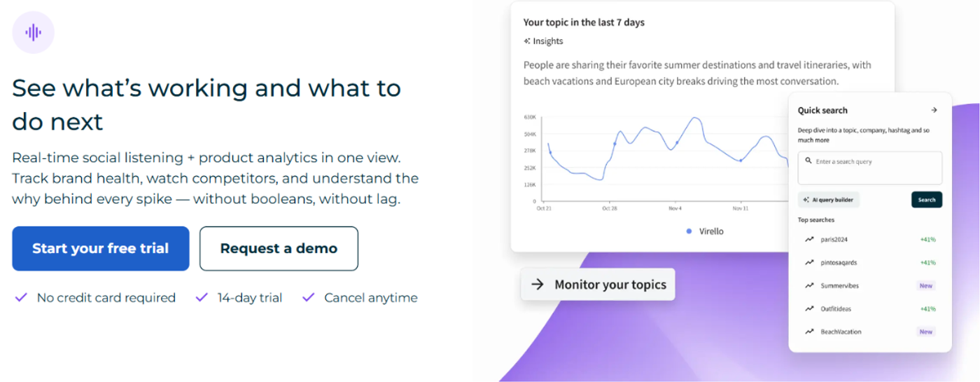
Task: Open the AI query builder
Action: pyautogui.click(x=829, y=200)
